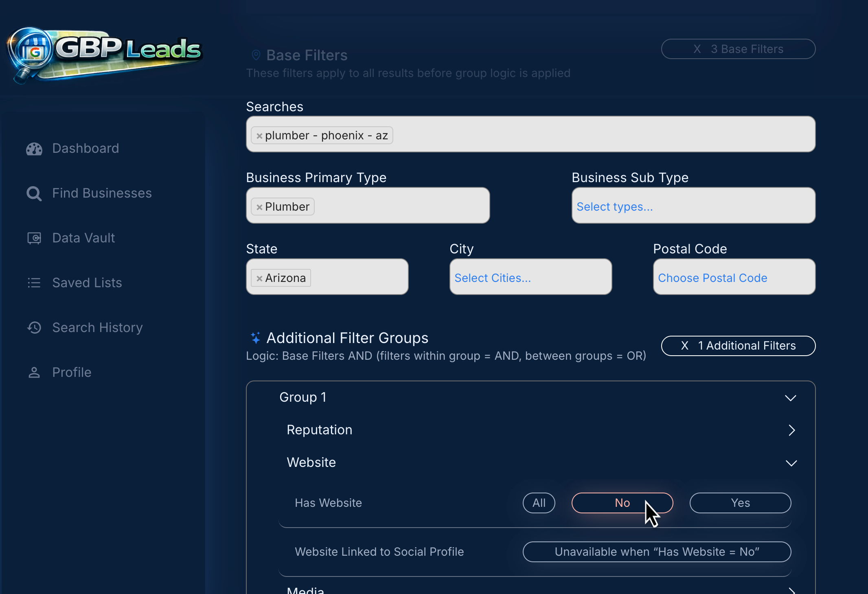Click the State selection field

click(327, 277)
